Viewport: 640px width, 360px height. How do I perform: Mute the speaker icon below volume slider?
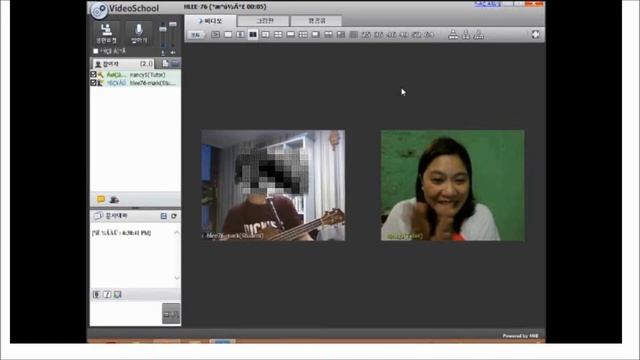tap(173, 53)
